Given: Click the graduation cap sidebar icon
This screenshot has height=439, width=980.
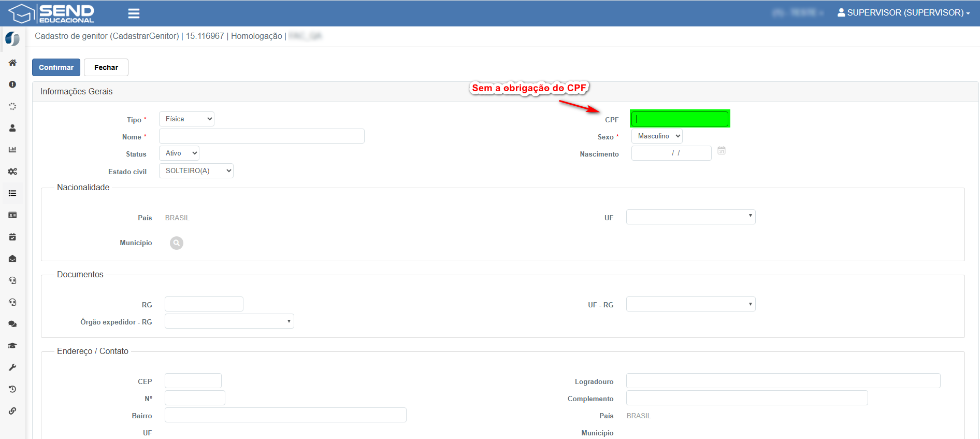Looking at the screenshot, I should [x=12, y=346].
